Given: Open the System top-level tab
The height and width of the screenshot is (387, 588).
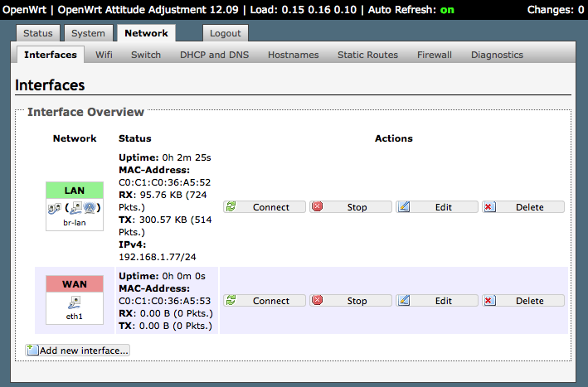Looking at the screenshot, I should tap(88, 33).
